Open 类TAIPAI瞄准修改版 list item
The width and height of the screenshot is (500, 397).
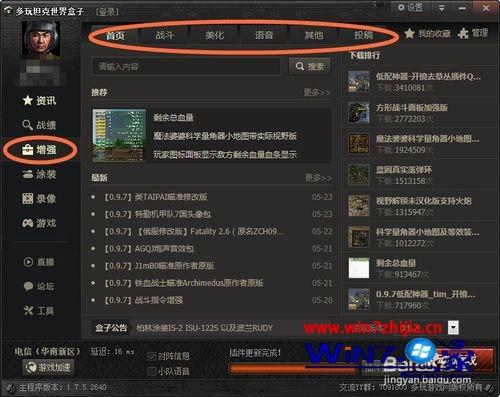click(x=156, y=197)
